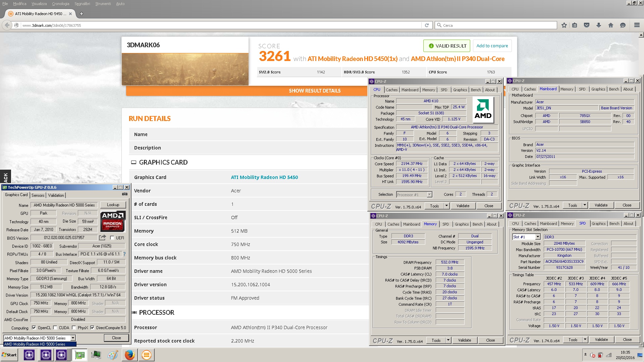Close the ATI Mobility Radeon tab
The image size is (644, 362).
(x=70, y=14)
